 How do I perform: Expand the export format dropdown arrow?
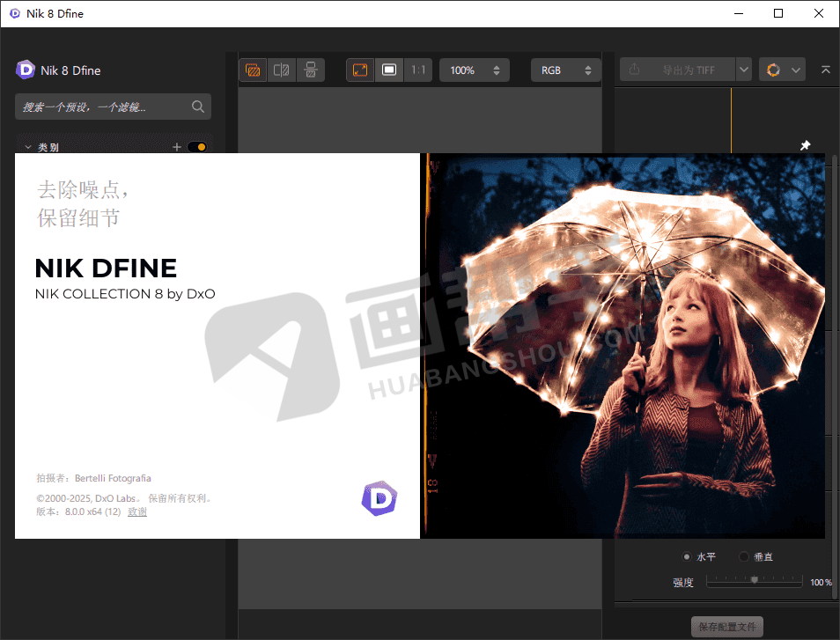[743, 70]
